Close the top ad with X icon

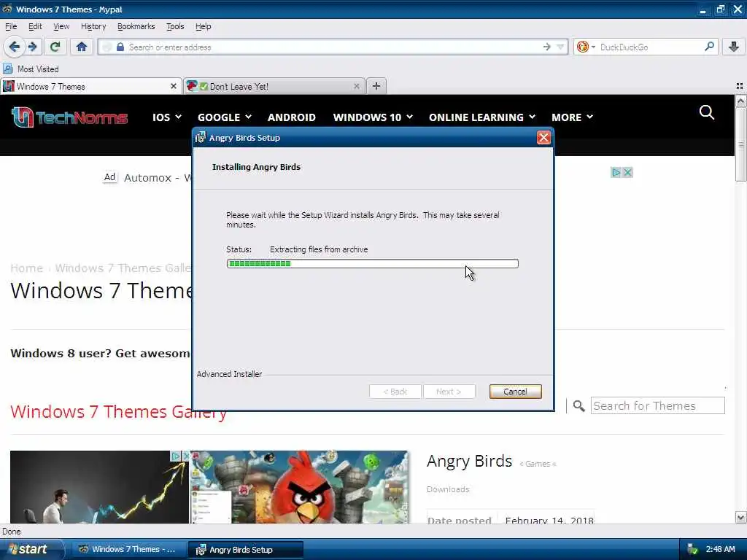click(627, 172)
